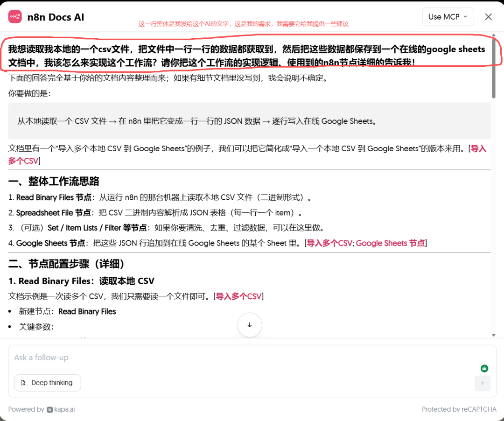
Task: Enable Deep thinking mode
Action: (47, 383)
